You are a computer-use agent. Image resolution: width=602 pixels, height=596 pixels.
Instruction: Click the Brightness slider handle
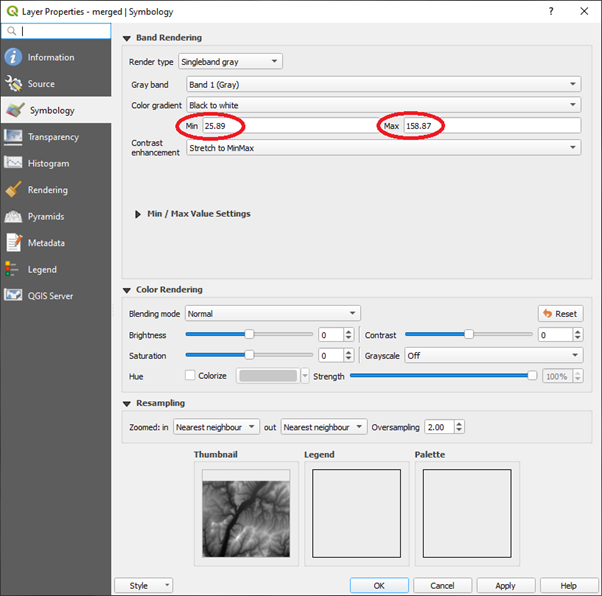click(x=249, y=335)
